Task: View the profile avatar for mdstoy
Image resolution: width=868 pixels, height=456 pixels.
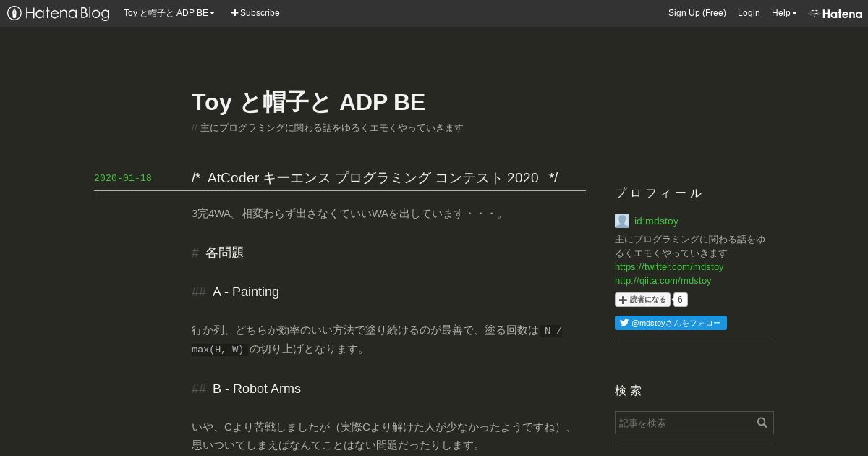Action: tap(622, 221)
